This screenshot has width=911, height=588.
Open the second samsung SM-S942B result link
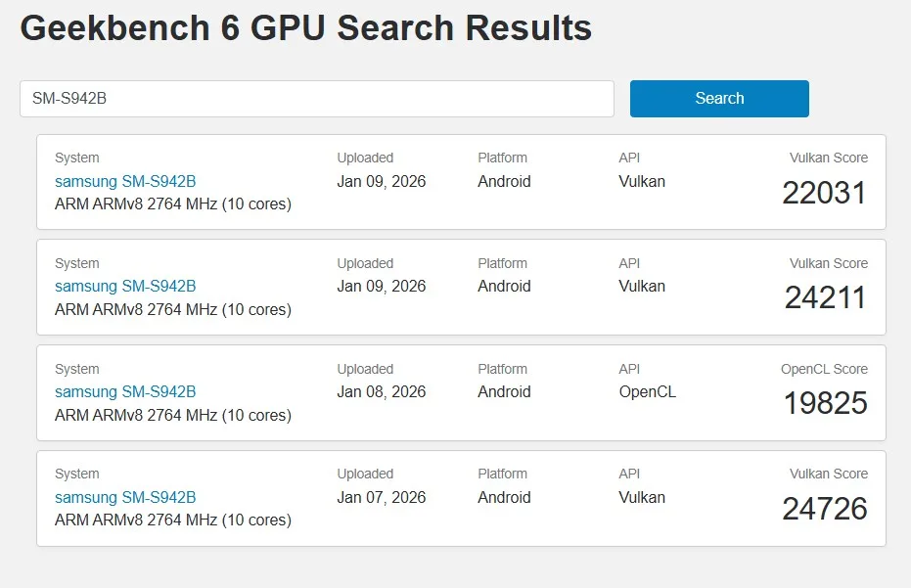click(126, 287)
